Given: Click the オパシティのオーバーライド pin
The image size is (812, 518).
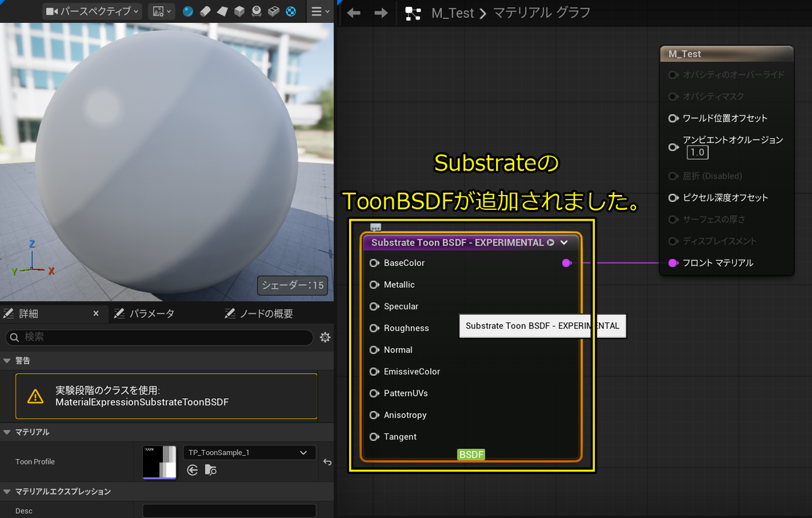Looking at the screenshot, I should click(x=673, y=74).
